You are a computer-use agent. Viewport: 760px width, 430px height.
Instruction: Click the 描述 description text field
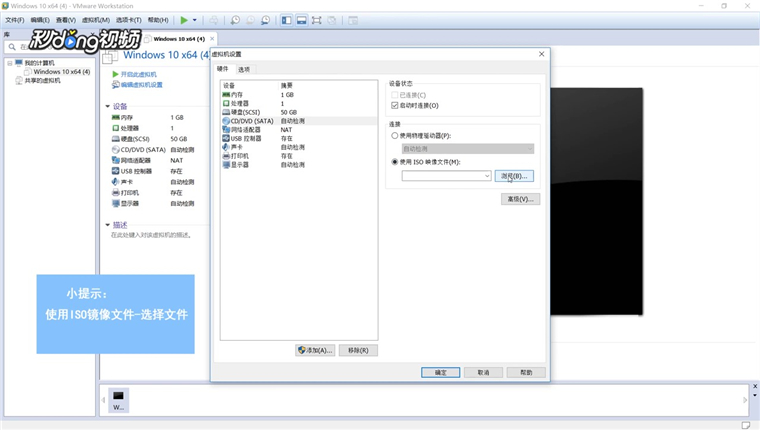point(151,235)
